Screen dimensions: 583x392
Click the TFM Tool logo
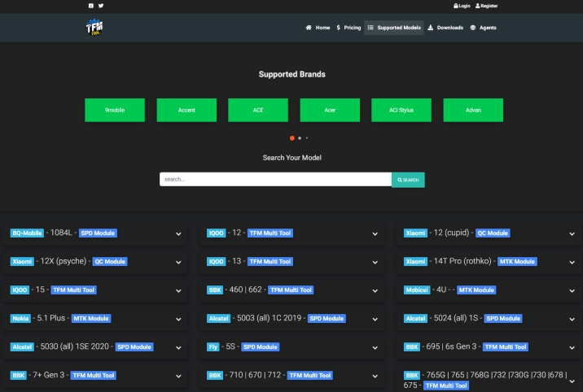pos(94,28)
